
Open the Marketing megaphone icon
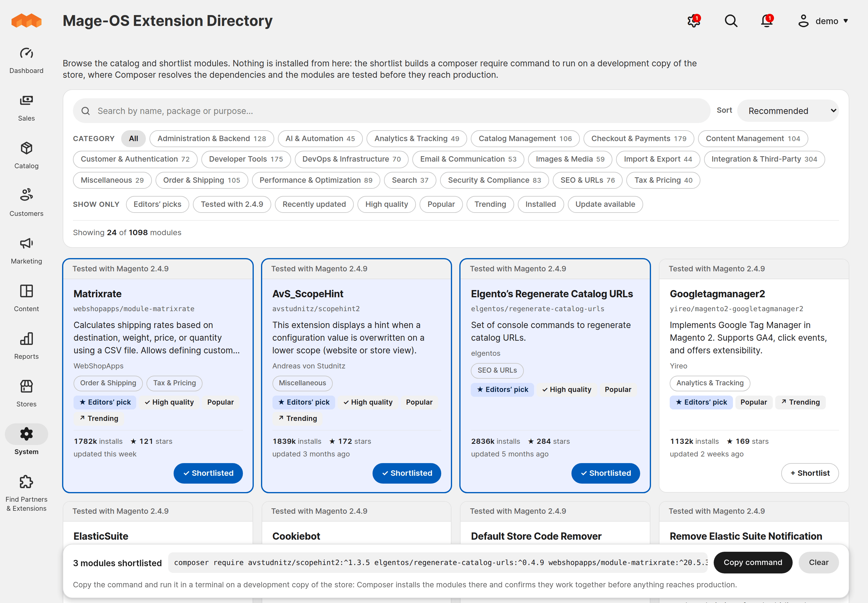[x=27, y=243]
